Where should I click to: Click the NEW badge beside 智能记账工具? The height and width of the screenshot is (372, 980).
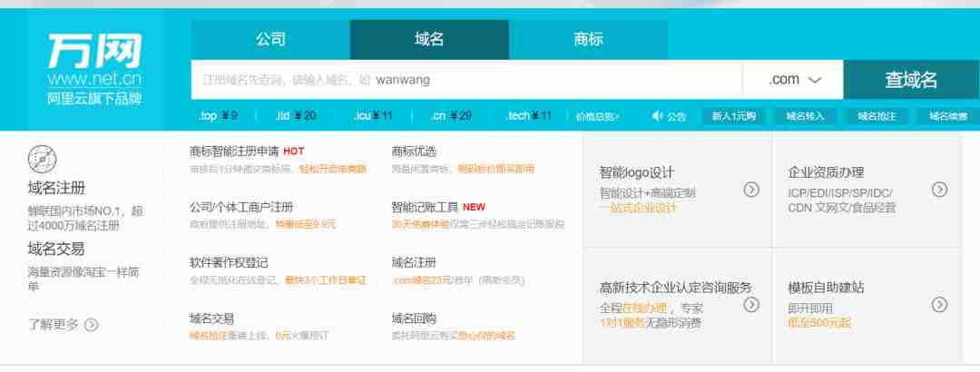click(475, 207)
